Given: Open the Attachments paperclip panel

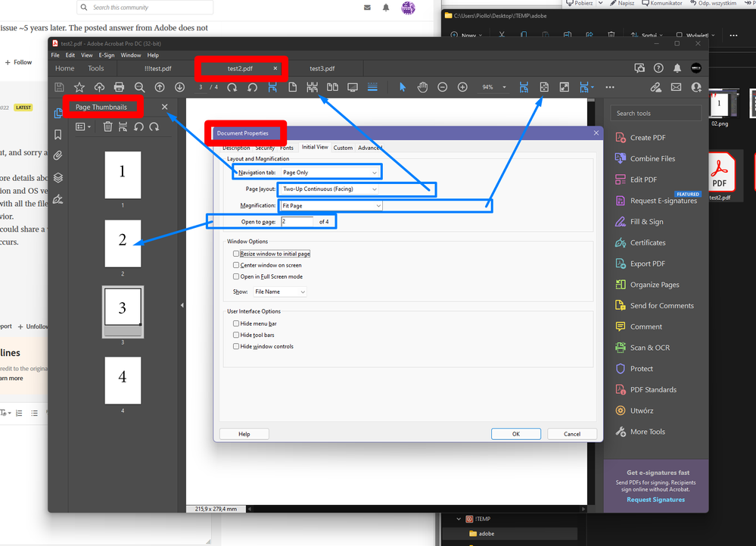Looking at the screenshot, I should [x=58, y=156].
